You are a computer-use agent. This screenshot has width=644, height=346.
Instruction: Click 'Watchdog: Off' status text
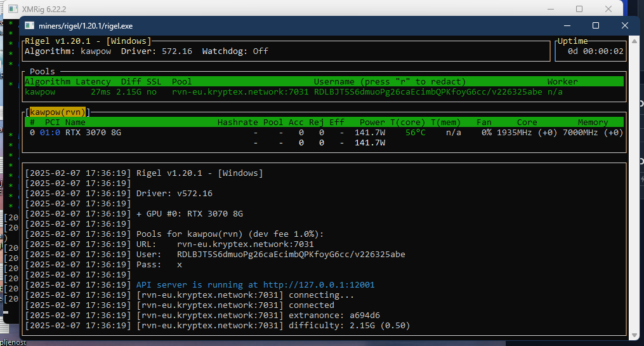(235, 51)
